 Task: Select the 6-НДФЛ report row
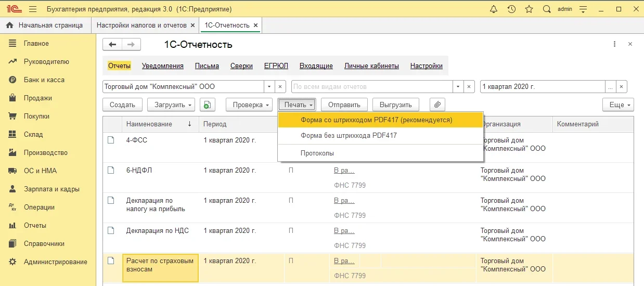click(368, 177)
